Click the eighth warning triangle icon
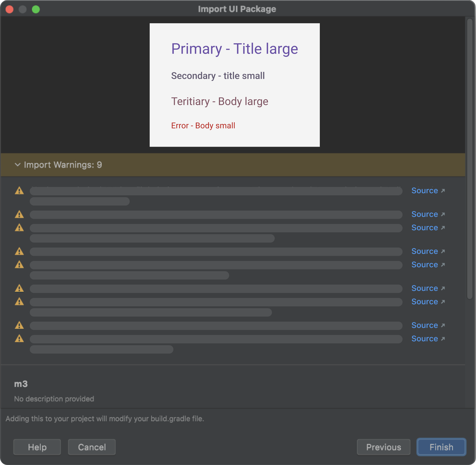Viewport: 476px width, 465px height. pyautogui.click(x=20, y=326)
